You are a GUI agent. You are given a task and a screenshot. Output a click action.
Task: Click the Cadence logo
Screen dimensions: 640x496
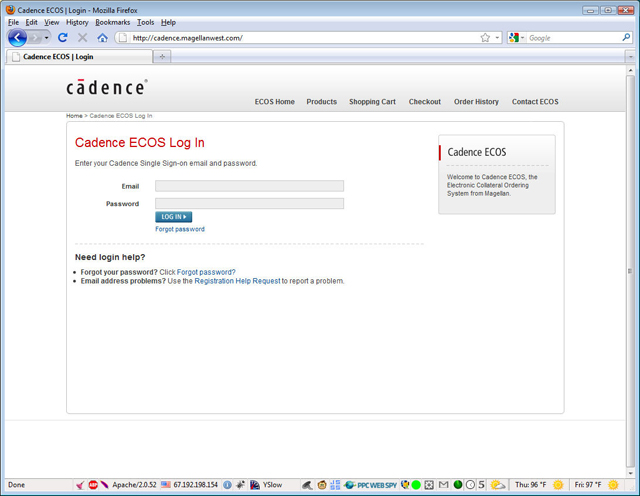[107, 87]
